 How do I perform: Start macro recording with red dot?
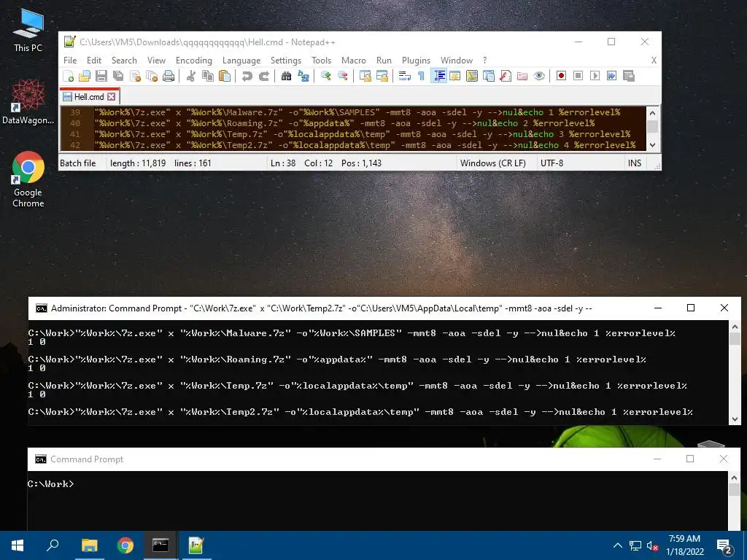coord(561,76)
